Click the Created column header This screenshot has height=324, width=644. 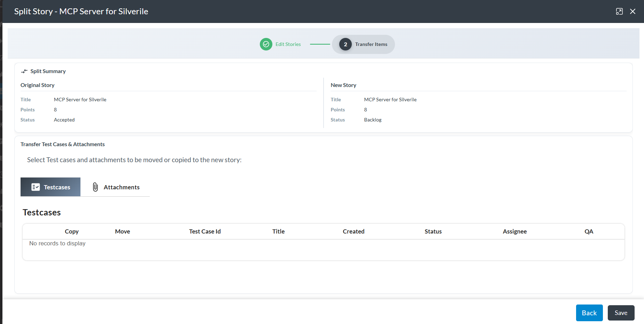click(x=354, y=231)
